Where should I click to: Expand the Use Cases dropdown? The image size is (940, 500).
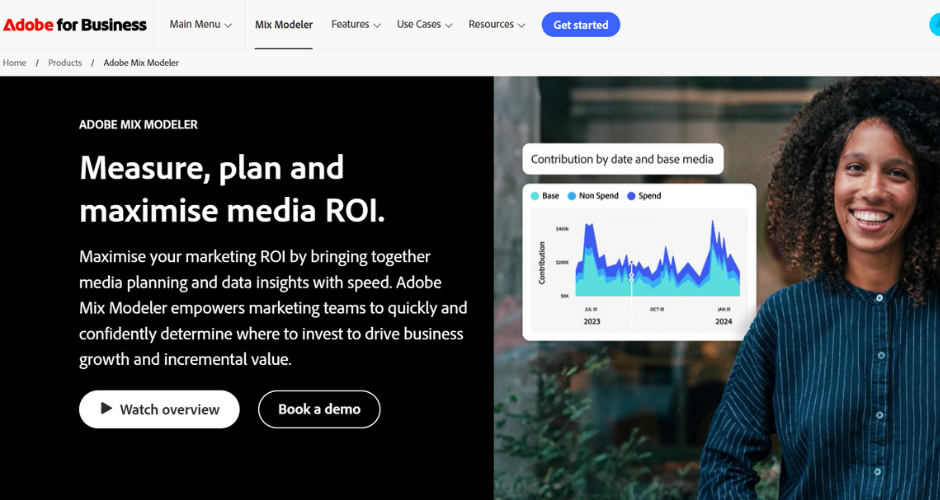[x=424, y=24]
